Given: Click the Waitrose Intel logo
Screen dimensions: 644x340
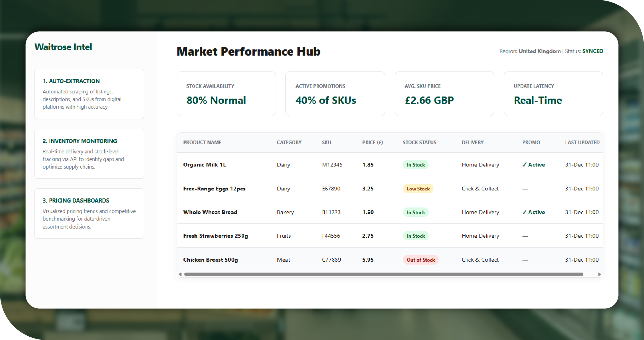Looking at the screenshot, I should point(63,47).
